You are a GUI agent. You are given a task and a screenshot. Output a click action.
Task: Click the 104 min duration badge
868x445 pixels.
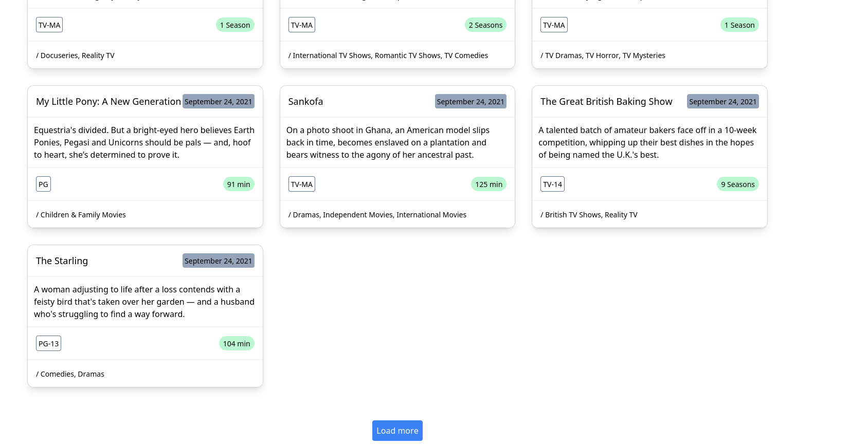tap(237, 343)
